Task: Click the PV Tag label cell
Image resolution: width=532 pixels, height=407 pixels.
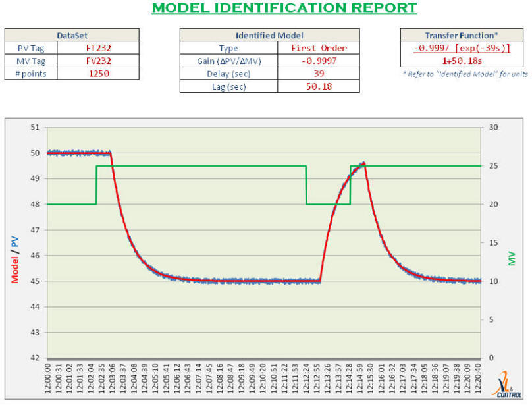Action: (x=31, y=48)
